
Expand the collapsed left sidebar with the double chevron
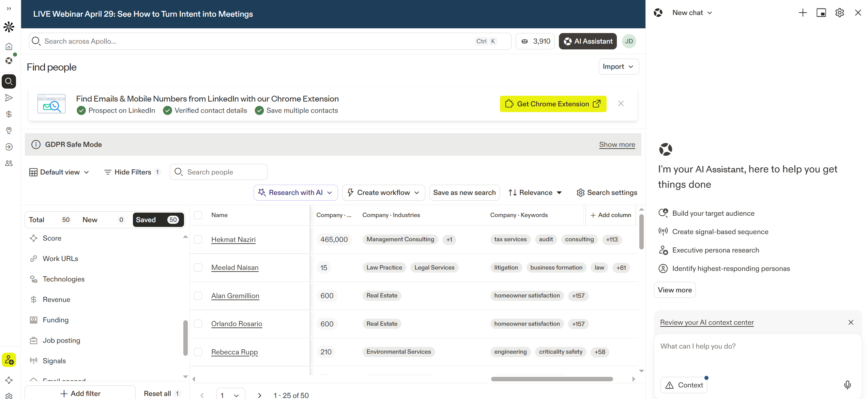(x=9, y=9)
